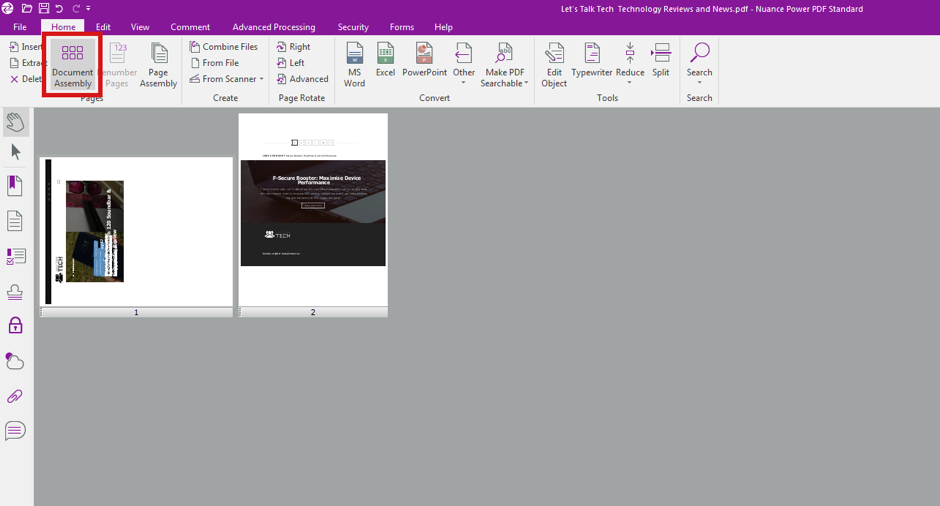This screenshot has height=506, width=940.
Task: Rotate page Right
Action: [x=294, y=47]
